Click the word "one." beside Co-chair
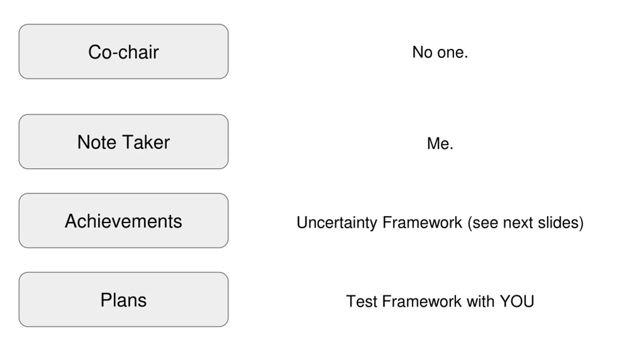This screenshot has width=644, height=362. pyautogui.click(x=453, y=53)
